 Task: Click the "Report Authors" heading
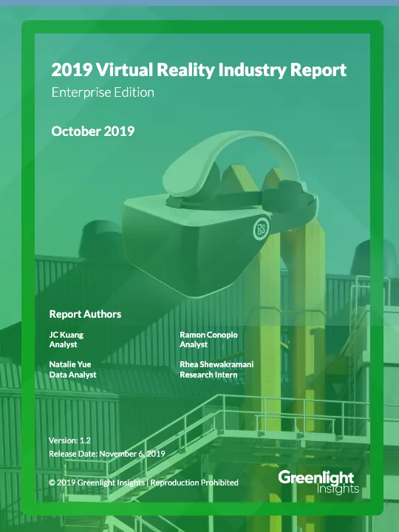tap(85, 314)
